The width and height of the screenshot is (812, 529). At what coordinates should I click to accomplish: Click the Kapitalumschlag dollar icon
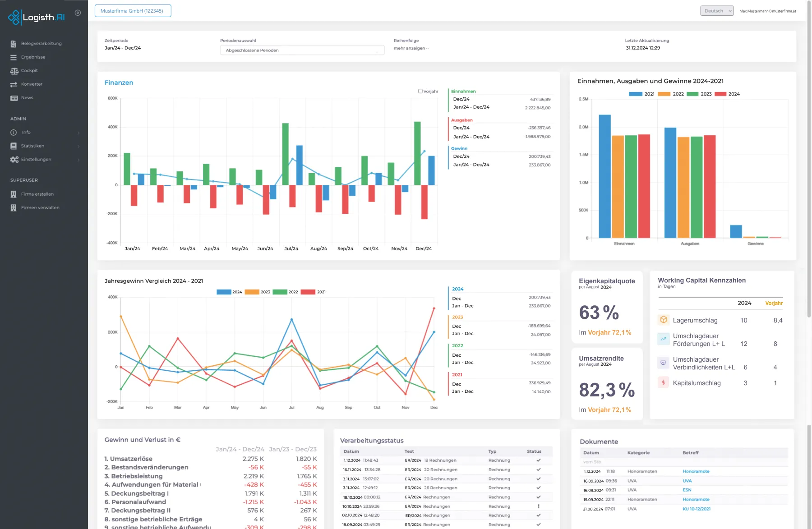click(664, 383)
